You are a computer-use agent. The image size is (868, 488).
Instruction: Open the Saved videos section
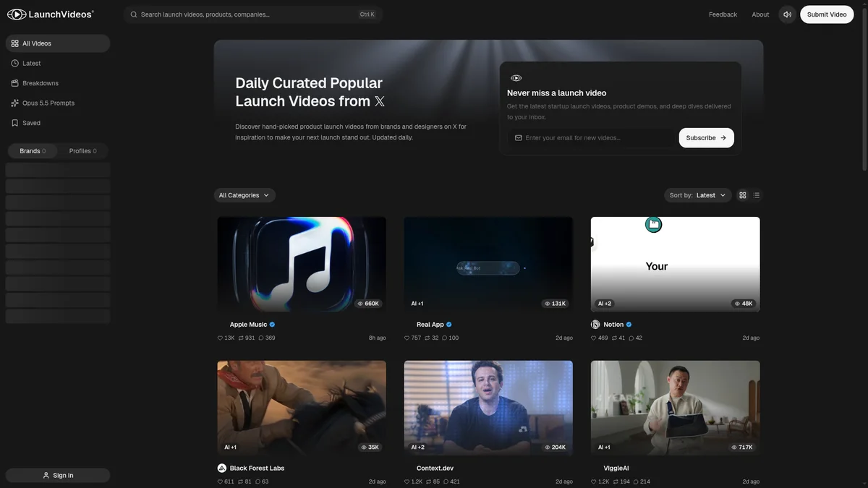[58, 123]
